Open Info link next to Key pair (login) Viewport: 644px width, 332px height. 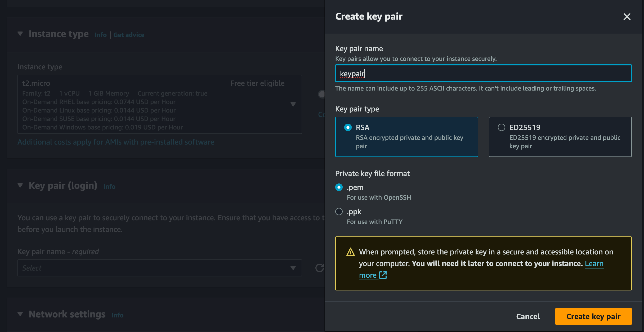tap(109, 186)
